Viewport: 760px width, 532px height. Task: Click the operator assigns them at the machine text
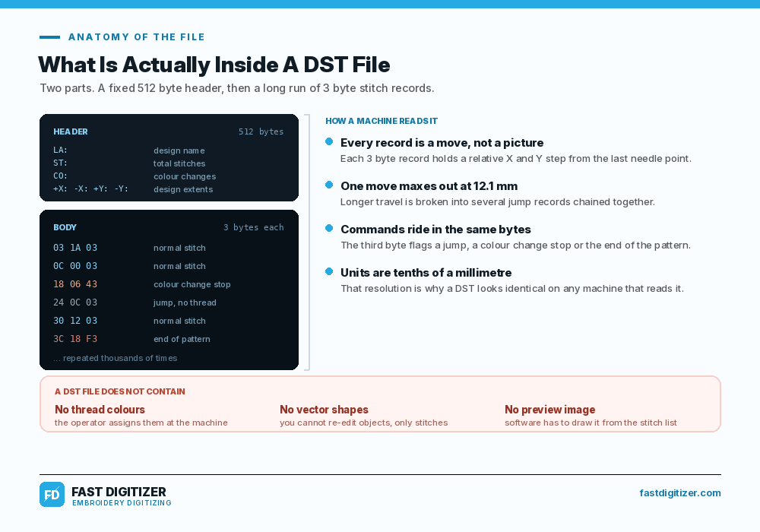tap(141, 423)
